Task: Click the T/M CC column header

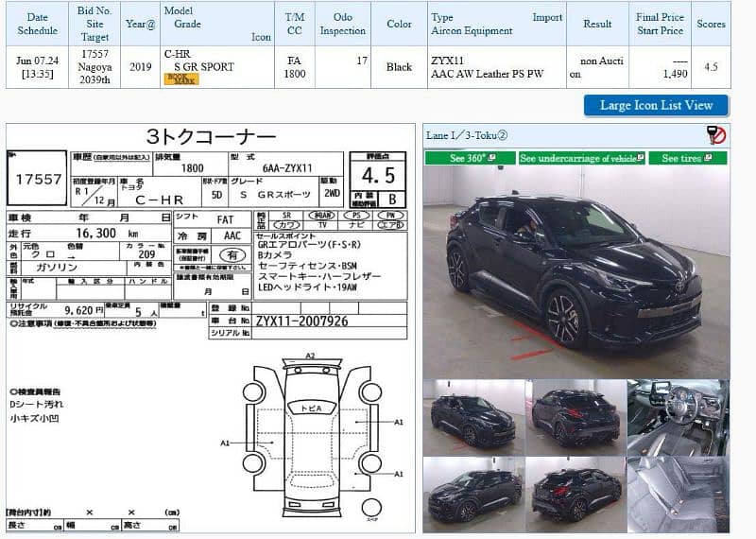Action: point(295,24)
